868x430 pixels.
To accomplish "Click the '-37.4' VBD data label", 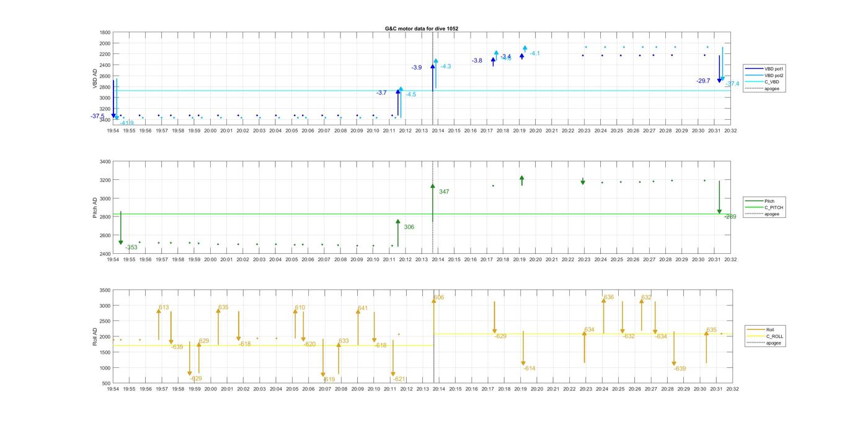I will [x=732, y=84].
